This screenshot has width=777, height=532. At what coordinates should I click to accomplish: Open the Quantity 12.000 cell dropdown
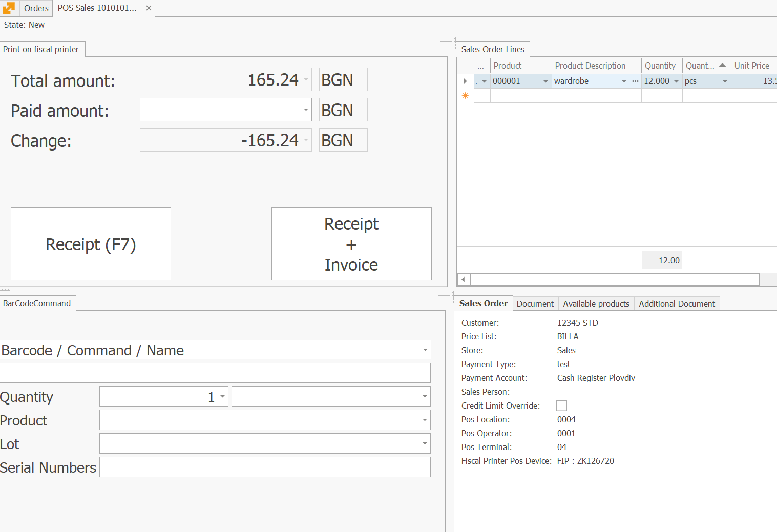click(x=676, y=81)
